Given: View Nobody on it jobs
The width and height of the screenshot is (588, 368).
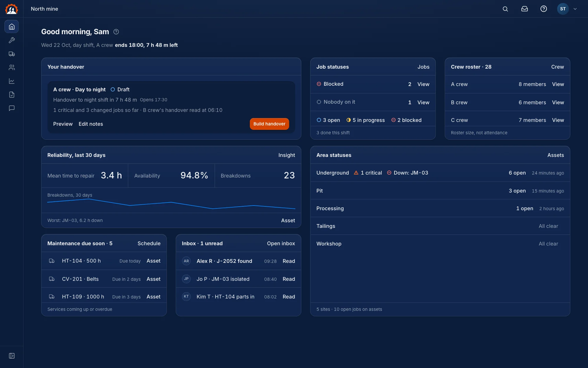Looking at the screenshot, I should click(423, 102).
